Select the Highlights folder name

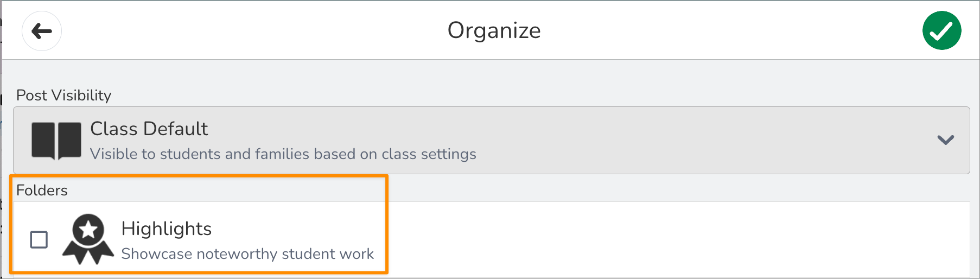click(x=166, y=229)
